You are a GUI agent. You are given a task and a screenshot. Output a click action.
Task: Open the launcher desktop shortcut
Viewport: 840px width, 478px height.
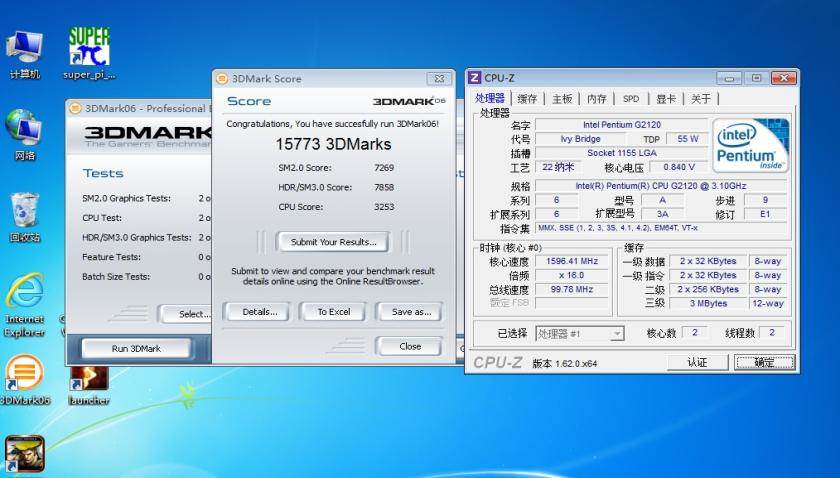coord(89,385)
